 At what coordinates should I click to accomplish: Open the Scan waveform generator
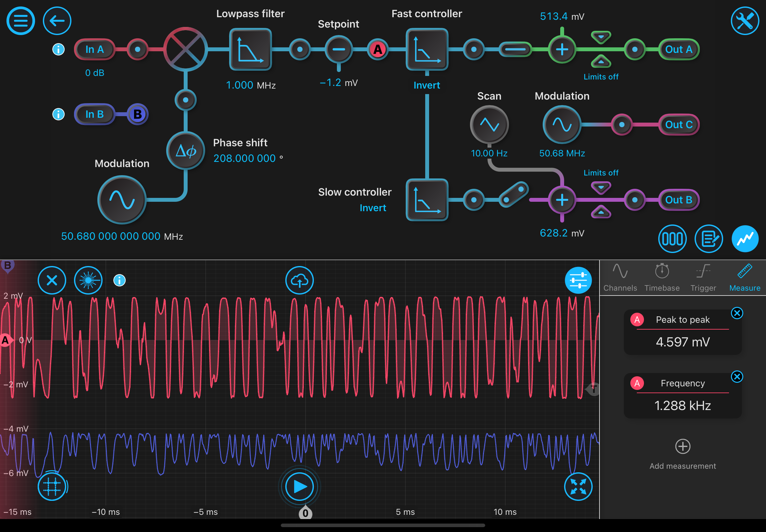pos(489,125)
